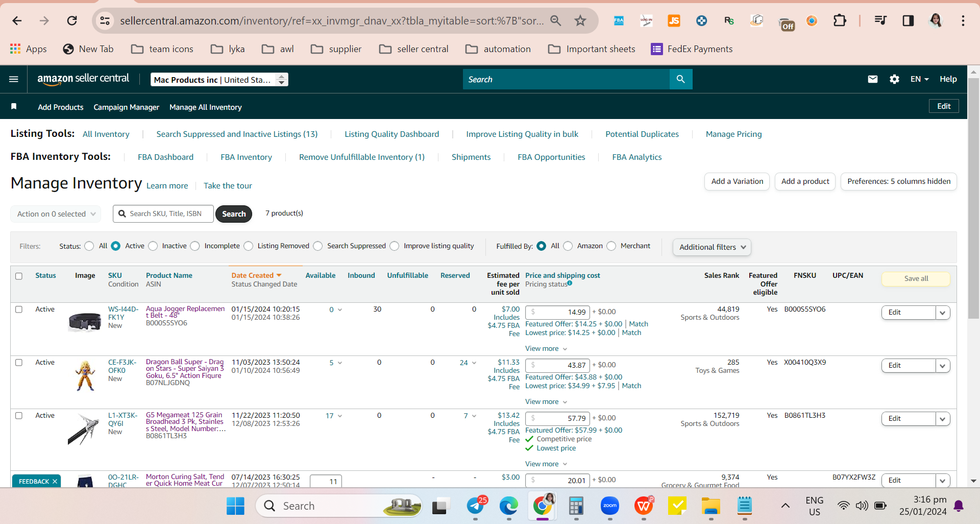Open File Explorer from the taskbar
This screenshot has height=524, width=980.
point(711,506)
